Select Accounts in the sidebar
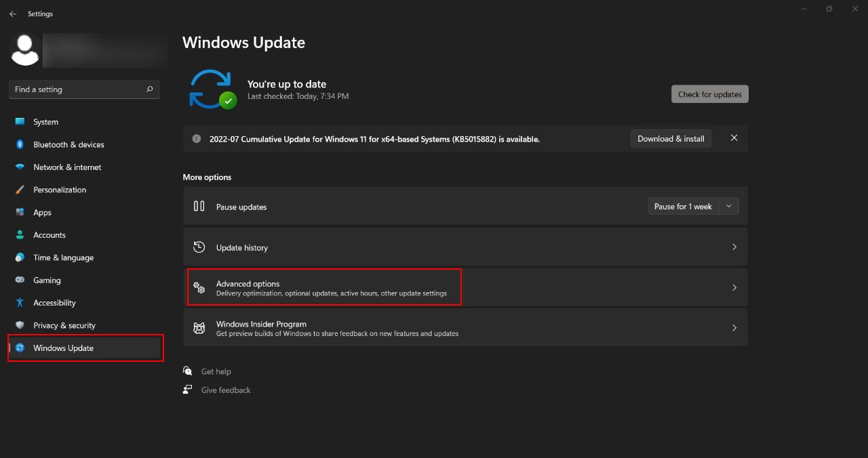 point(50,235)
